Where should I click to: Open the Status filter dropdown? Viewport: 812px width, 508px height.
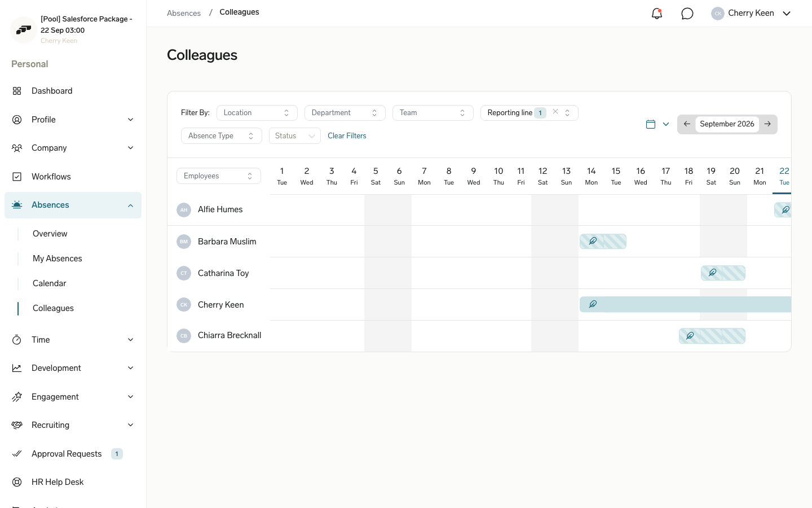pos(295,136)
